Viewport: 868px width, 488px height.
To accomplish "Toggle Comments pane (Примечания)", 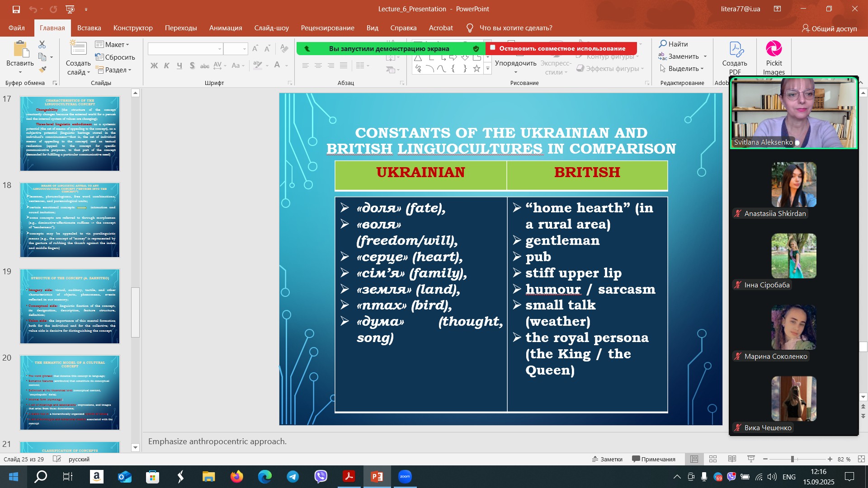I will [x=654, y=459].
